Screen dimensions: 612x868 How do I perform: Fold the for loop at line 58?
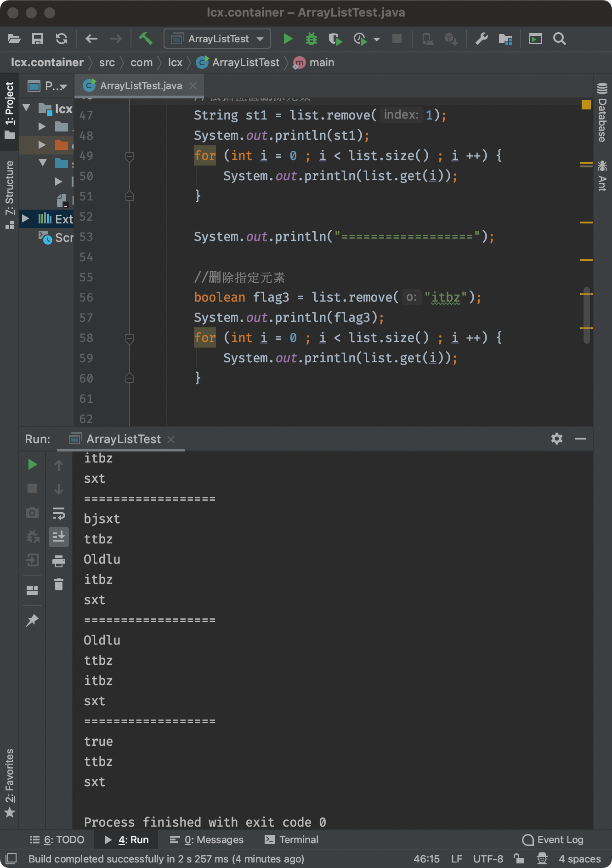[130, 339]
